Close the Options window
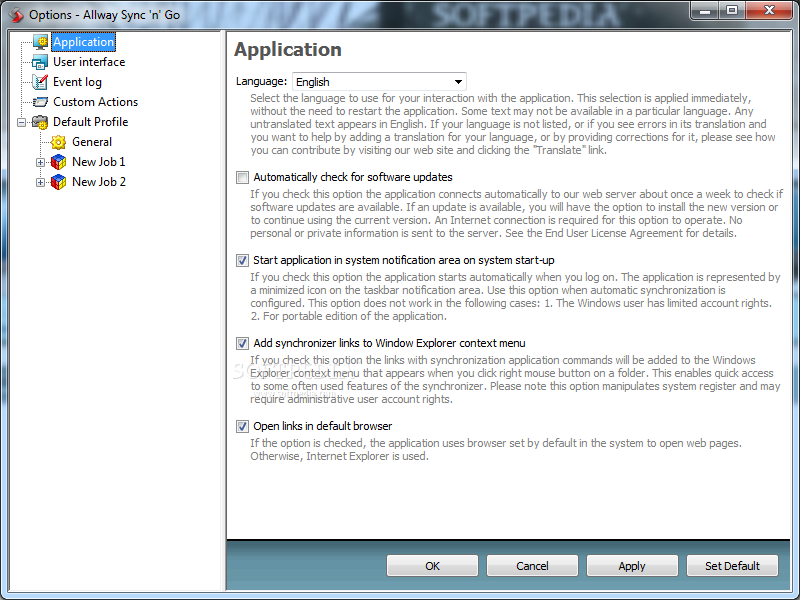Viewport: 800px width, 600px height. (769, 11)
